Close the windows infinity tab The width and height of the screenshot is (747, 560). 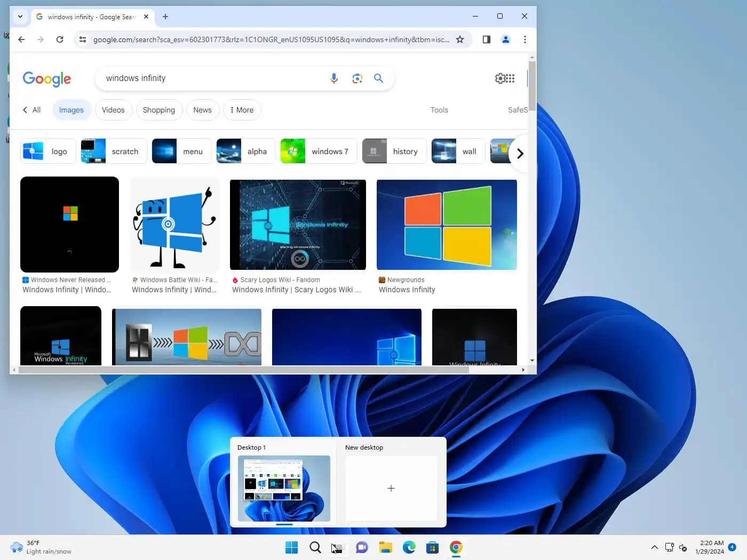point(146,17)
